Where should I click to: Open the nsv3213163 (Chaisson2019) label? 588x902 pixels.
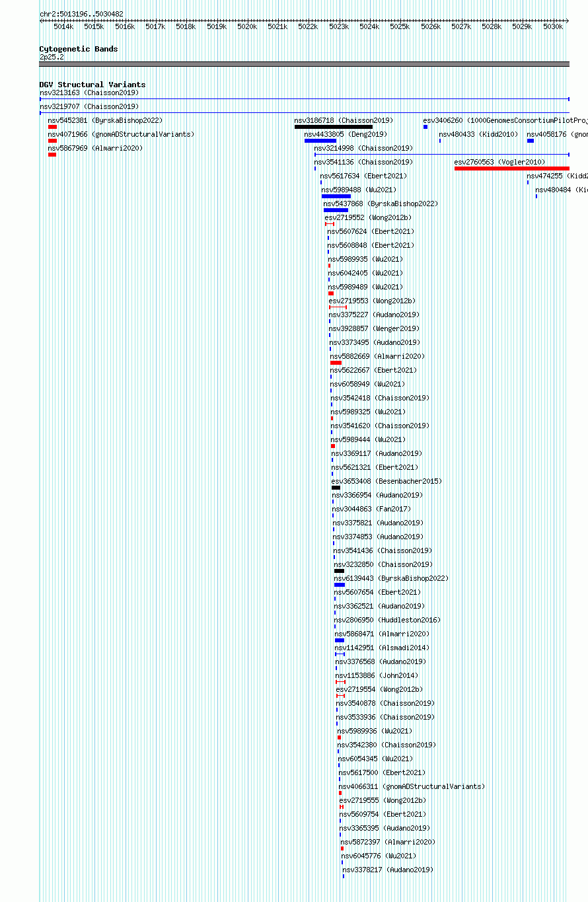click(89, 93)
